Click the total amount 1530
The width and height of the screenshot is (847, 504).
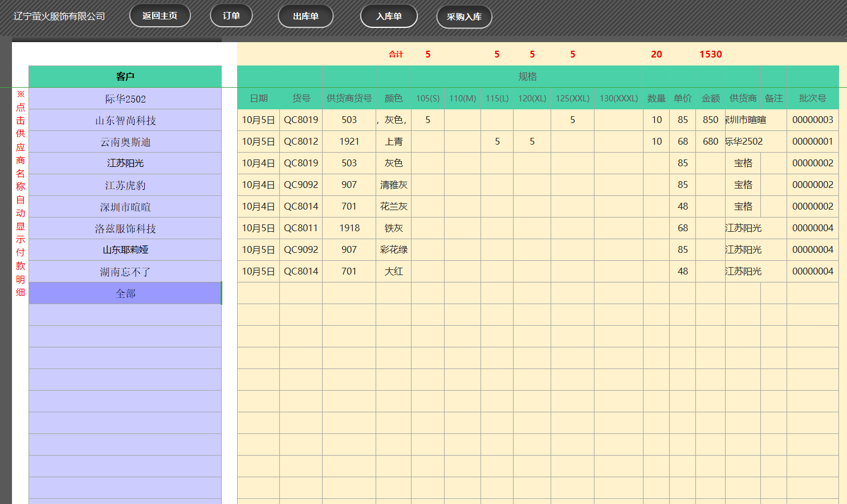click(710, 54)
